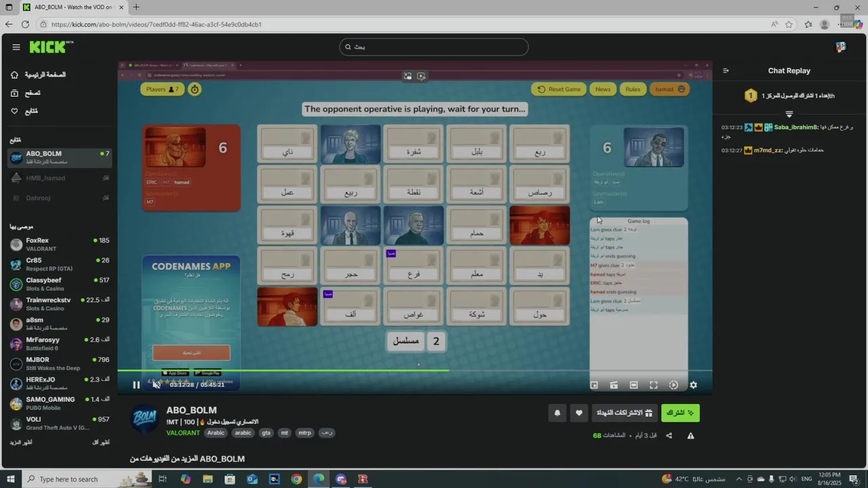Open File Explorer from the taskbar
This screenshot has height=488, width=868.
coord(208,479)
